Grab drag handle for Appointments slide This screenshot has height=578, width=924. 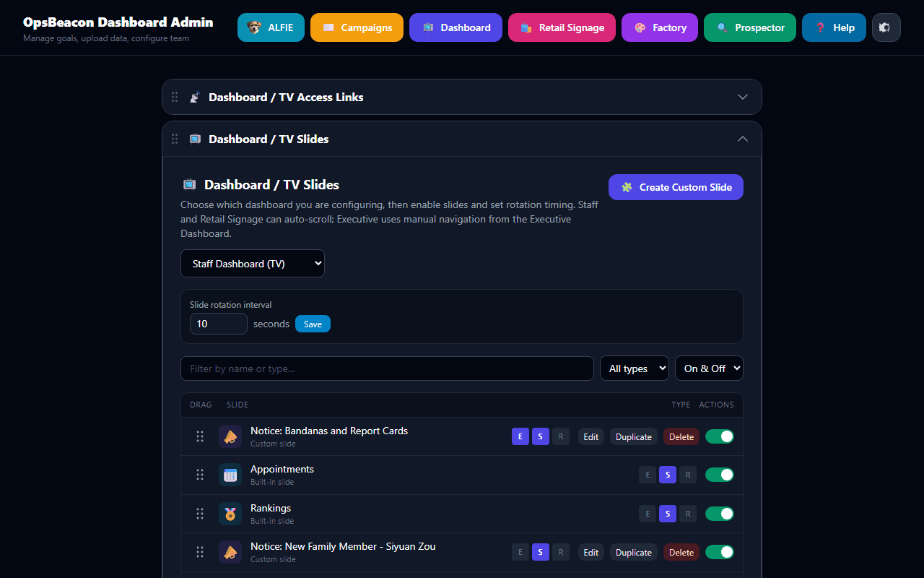point(200,475)
